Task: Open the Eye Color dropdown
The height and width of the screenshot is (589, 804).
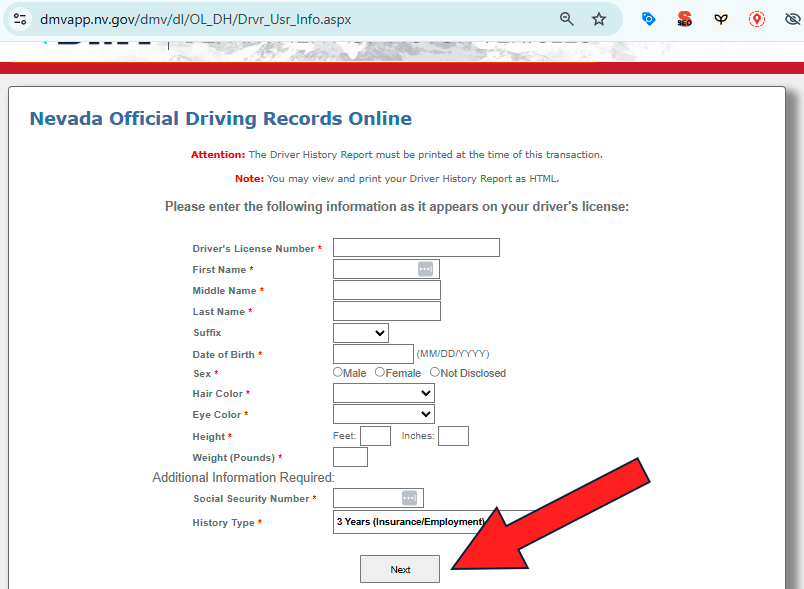Action: pos(384,414)
